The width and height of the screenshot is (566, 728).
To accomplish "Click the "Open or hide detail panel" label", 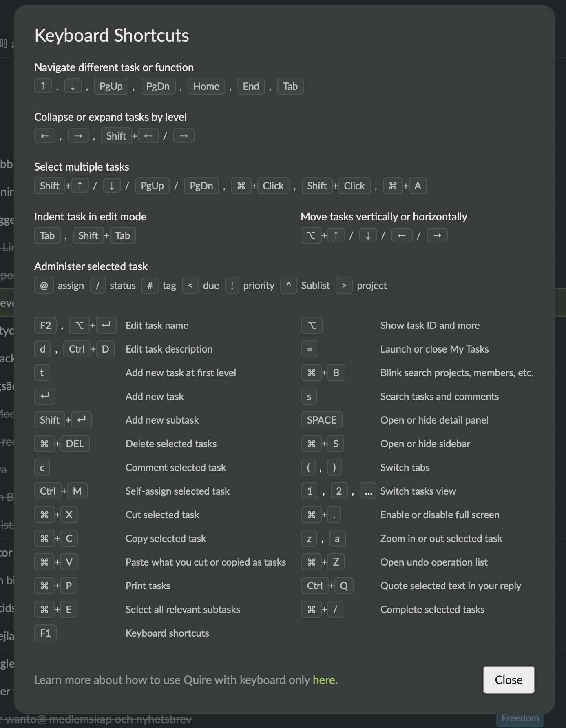I will coord(435,420).
